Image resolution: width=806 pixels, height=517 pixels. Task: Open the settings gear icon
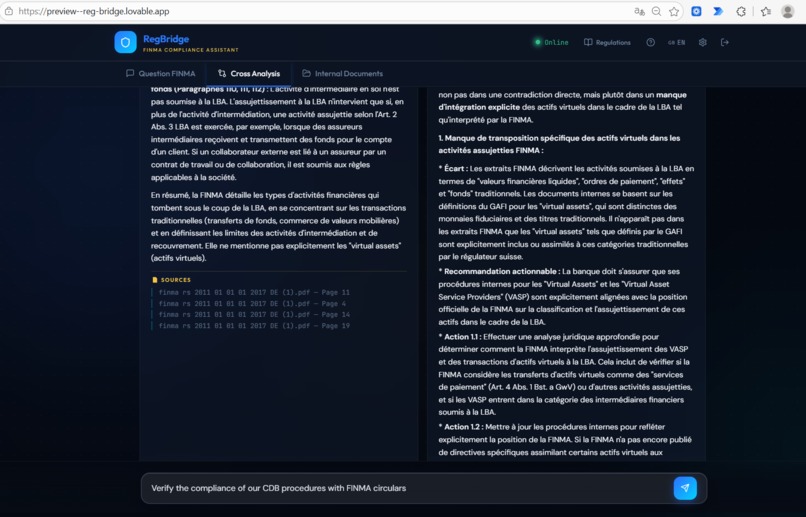(703, 43)
